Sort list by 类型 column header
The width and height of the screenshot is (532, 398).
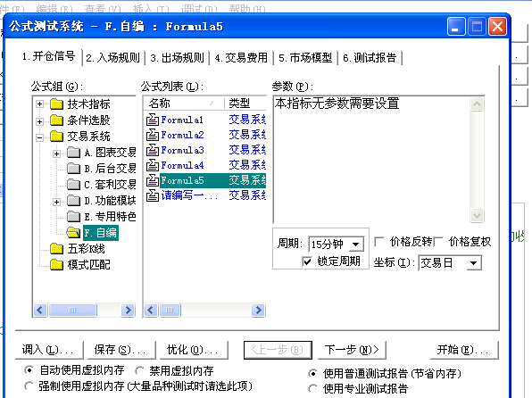point(245,104)
